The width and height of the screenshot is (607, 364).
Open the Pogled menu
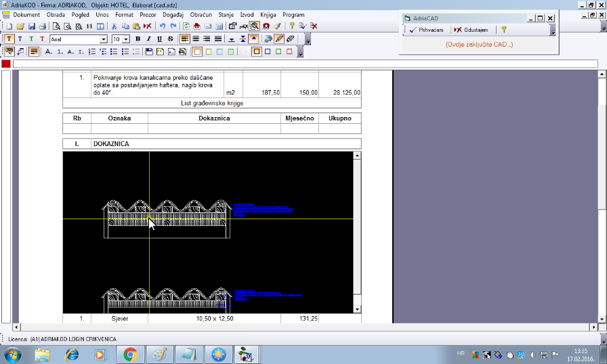click(80, 15)
